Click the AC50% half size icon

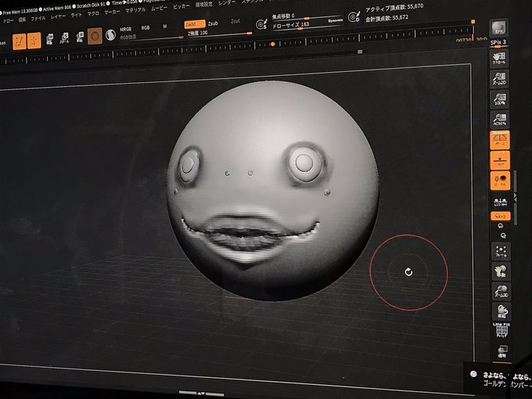pos(500,120)
